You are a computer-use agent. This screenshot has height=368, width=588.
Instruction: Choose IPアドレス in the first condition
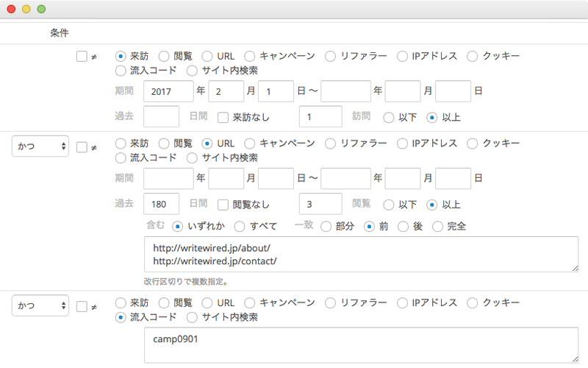[402, 57]
